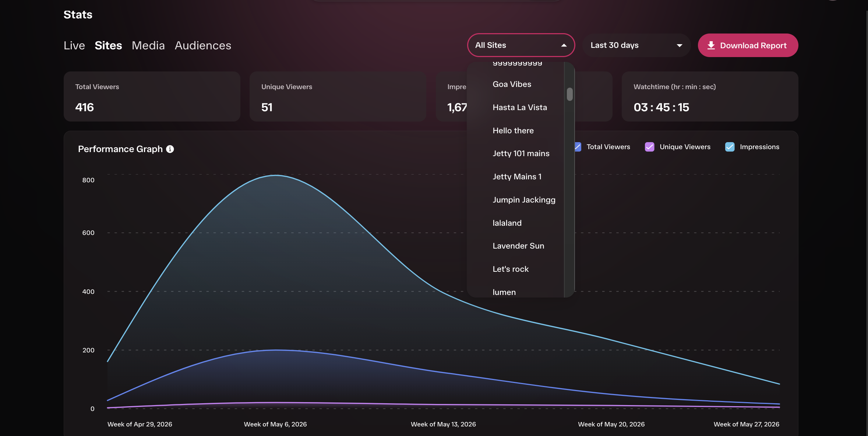Switch to the Live tab
868x436 pixels.
click(74, 45)
